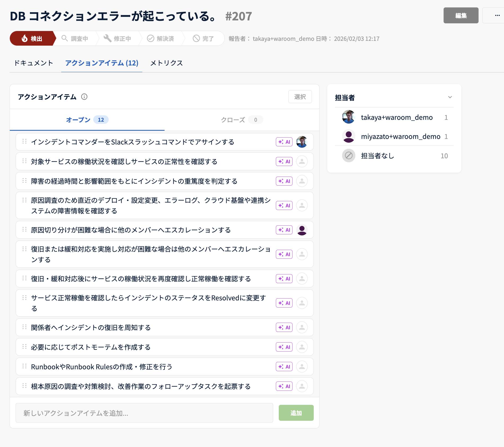
Task: Click the info icon beside アクションアイテム heading
Action: point(84,97)
